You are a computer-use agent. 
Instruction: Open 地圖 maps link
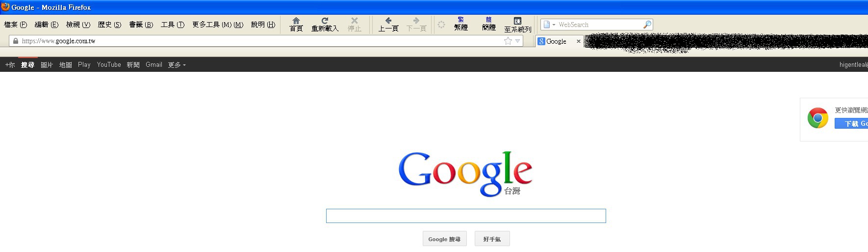(x=66, y=65)
